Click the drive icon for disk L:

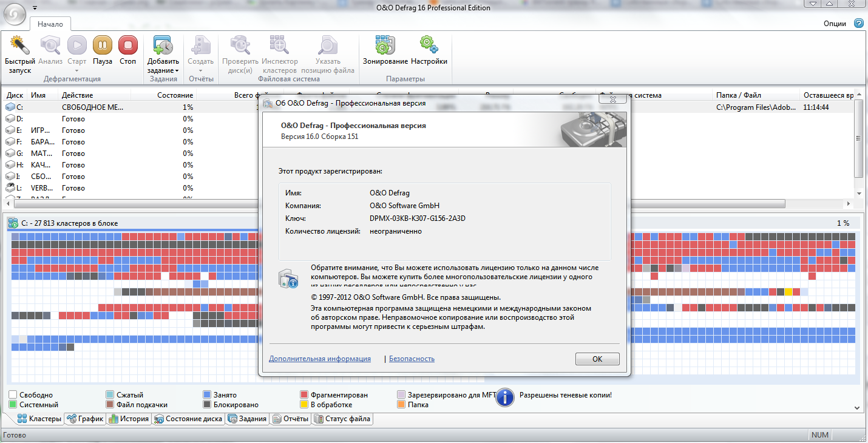pyautogui.click(x=10, y=188)
